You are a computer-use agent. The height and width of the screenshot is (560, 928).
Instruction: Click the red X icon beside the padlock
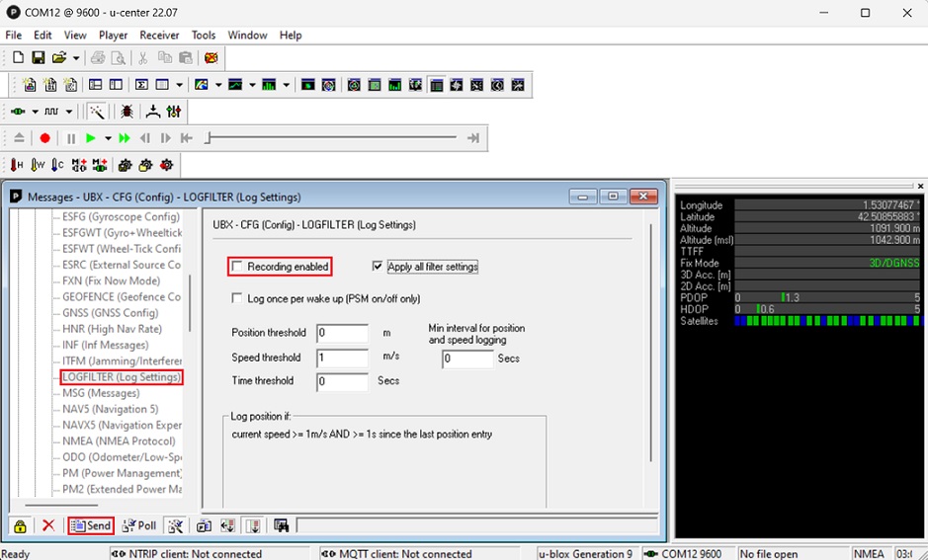(x=47, y=525)
